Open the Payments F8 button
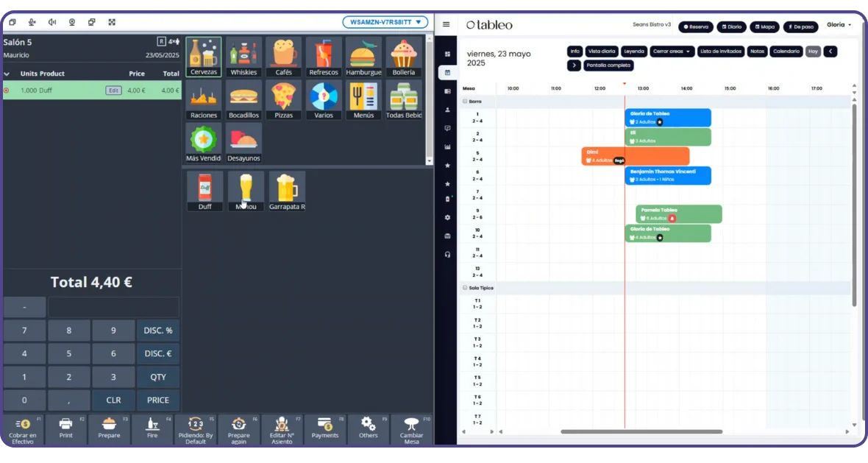Viewport: 868px width, 463px height. (x=325, y=430)
